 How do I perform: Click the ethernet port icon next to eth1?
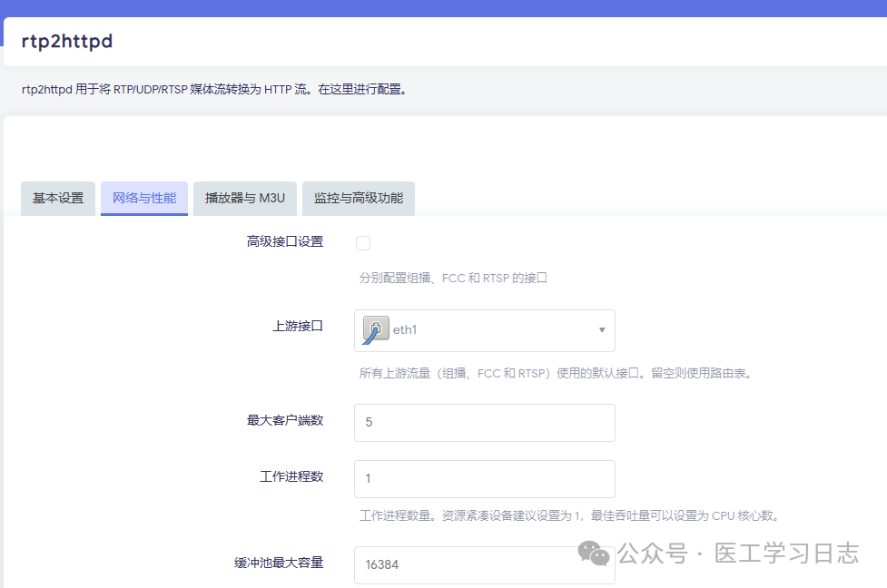point(378,329)
